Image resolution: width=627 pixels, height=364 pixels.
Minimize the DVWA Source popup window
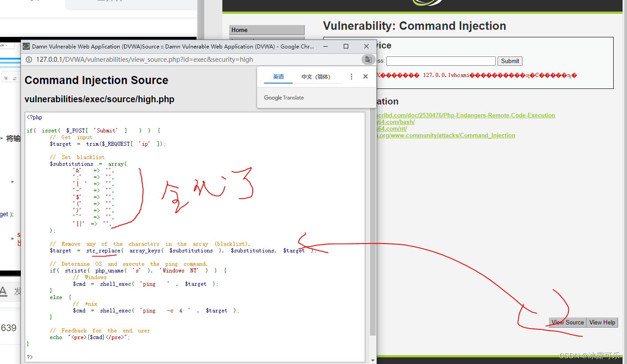click(326, 46)
